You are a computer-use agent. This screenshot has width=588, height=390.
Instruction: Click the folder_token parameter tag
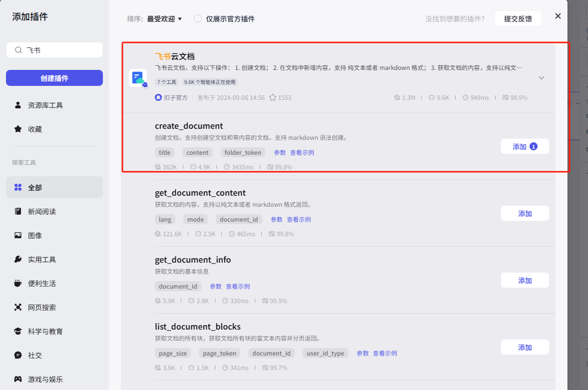[243, 153]
